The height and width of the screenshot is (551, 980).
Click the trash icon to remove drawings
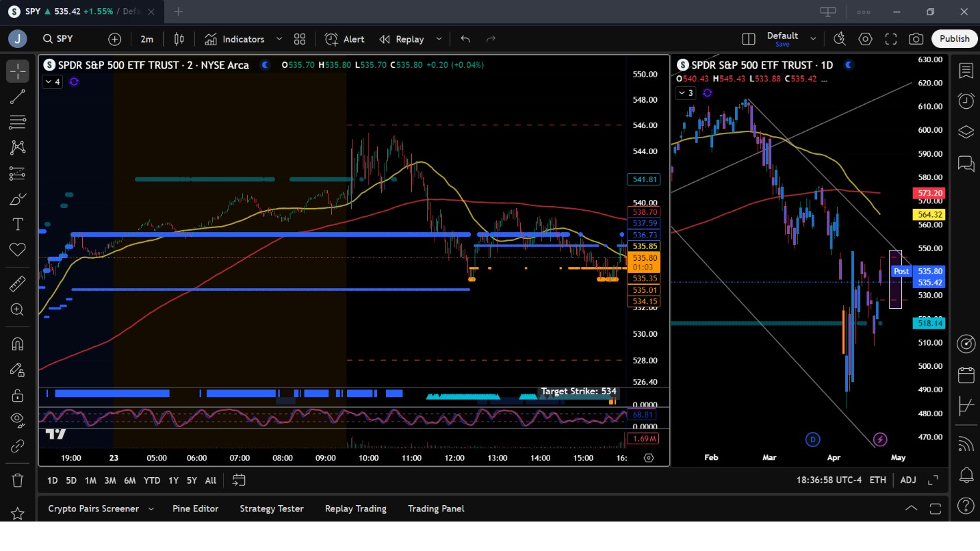(x=18, y=480)
